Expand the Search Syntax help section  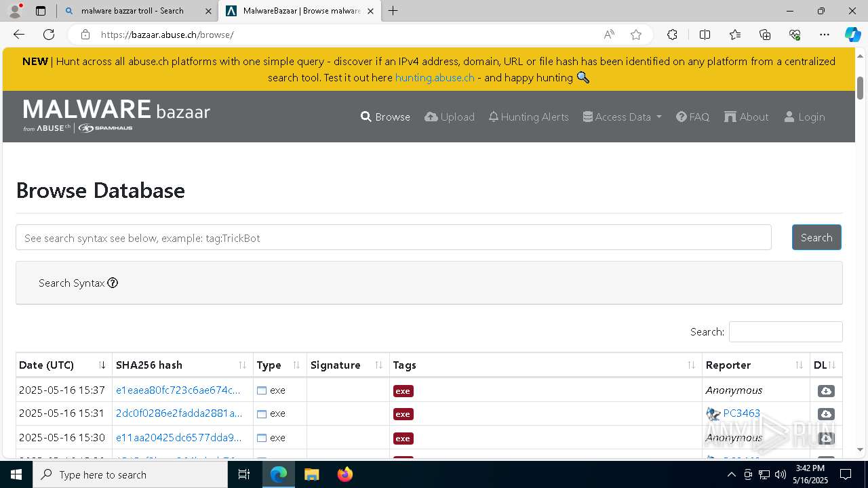pos(78,283)
